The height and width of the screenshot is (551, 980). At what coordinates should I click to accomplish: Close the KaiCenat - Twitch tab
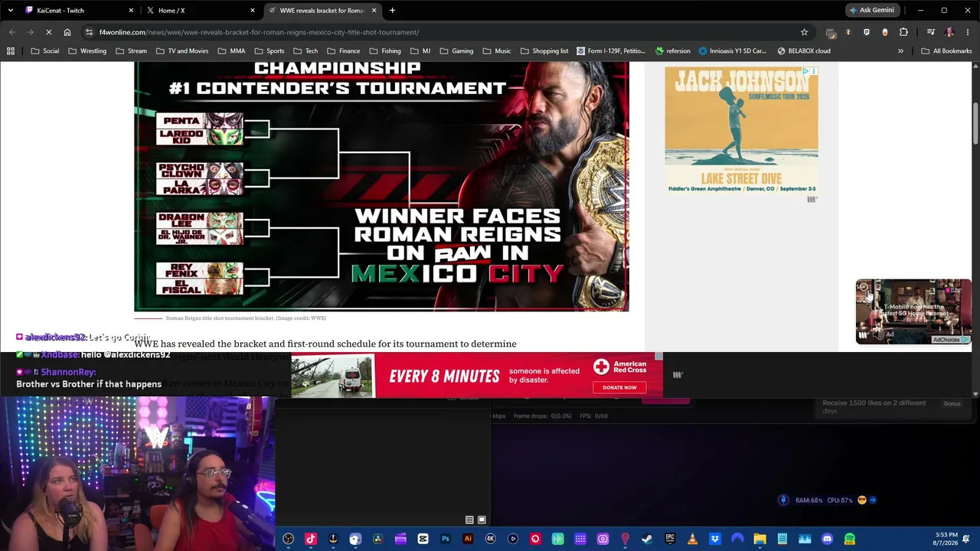click(131, 11)
